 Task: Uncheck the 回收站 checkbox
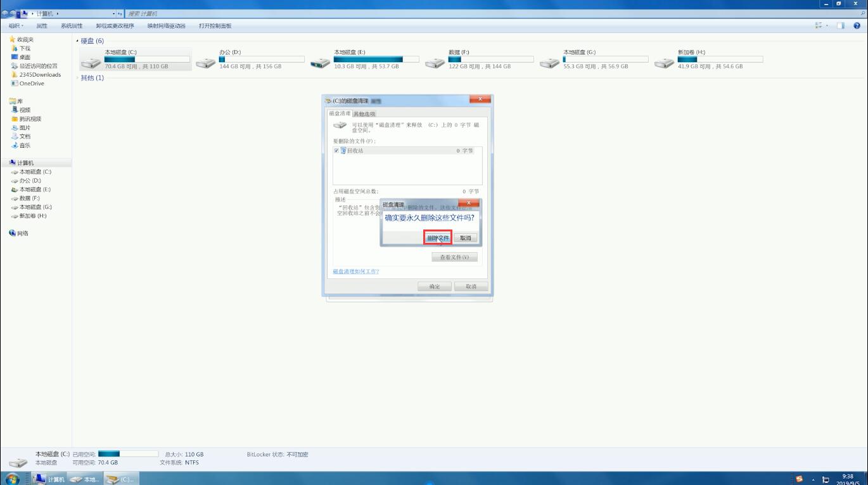point(336,151)
